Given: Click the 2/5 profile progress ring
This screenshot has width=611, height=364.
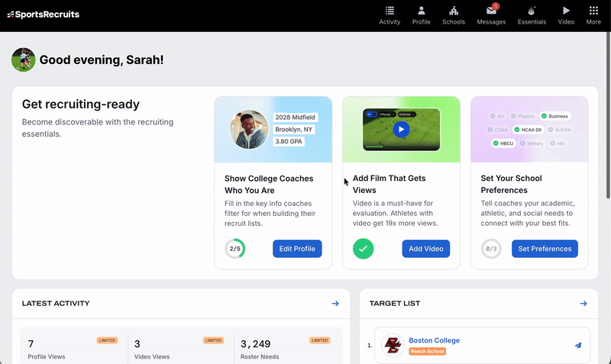Looking at the screenshot, I should click(x=235, y=249).
